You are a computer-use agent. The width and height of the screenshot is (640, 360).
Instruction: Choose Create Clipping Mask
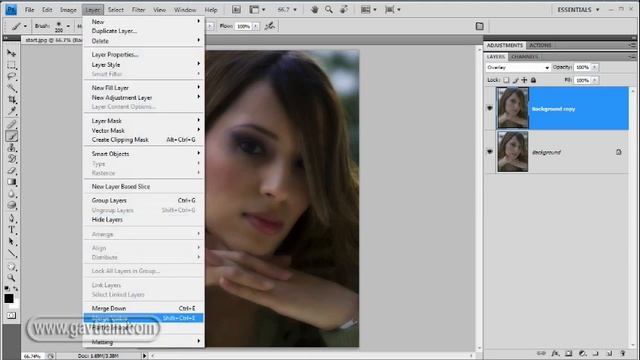143,140
